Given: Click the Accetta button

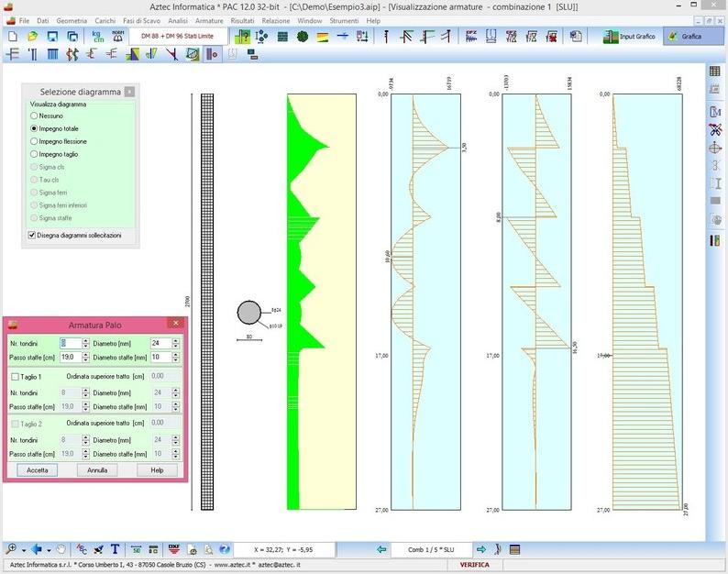Looking at the screenshot, I should (37, 469).
